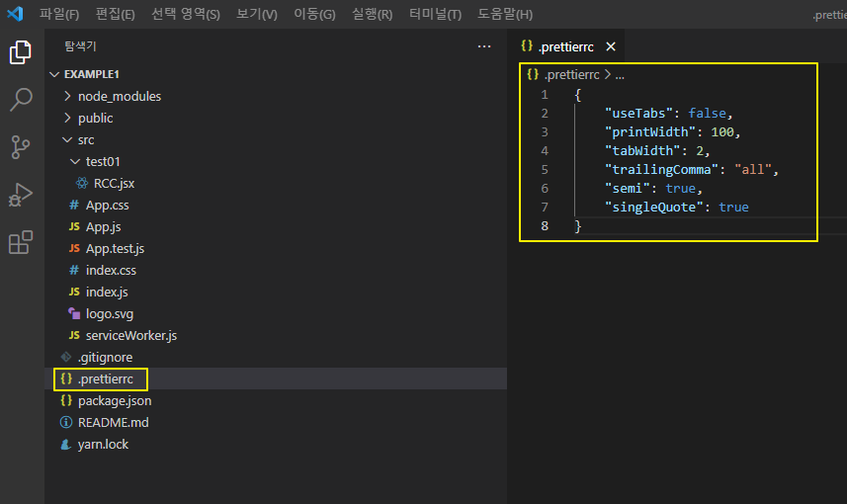Click the "all" trailingComma value

[x=752, y=170]
